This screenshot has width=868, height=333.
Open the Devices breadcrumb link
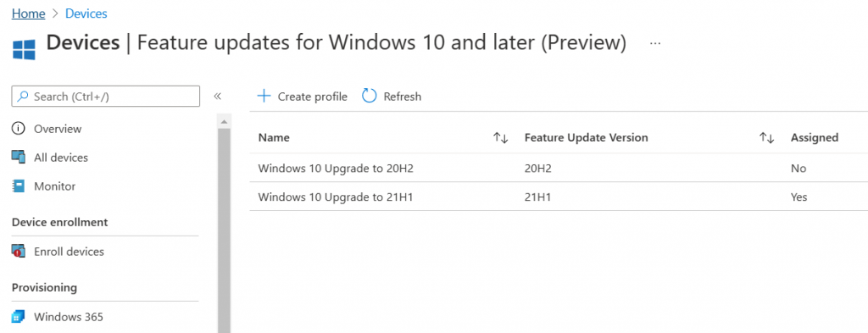[86, 14]
